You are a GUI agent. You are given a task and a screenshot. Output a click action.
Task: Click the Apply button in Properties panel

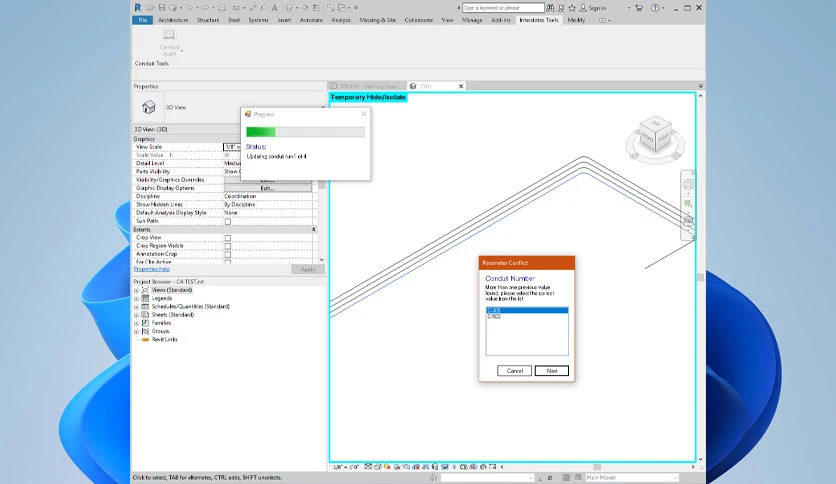click(308, 269)
